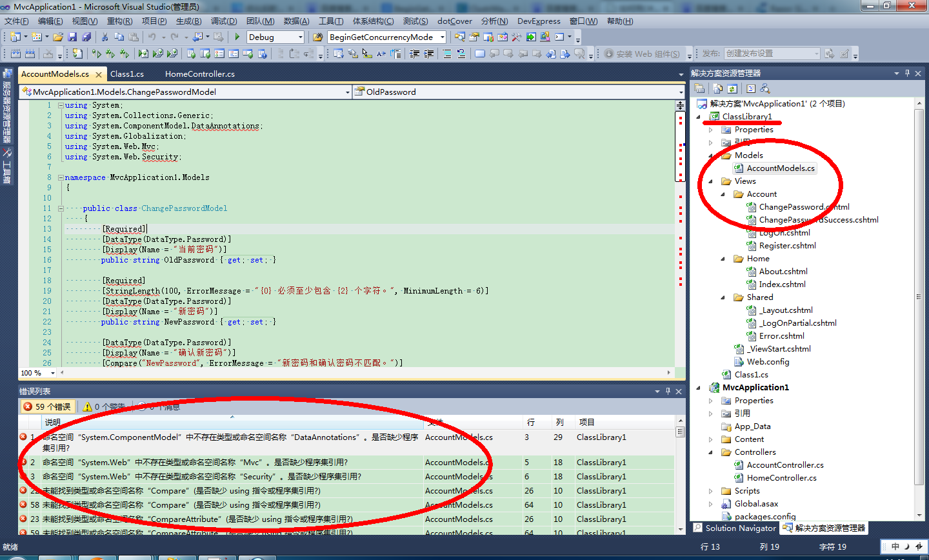This screenshot has width=929, height=560.
Task: Toggle the 0 个警告 warnings filter
Action: point(105,406)
